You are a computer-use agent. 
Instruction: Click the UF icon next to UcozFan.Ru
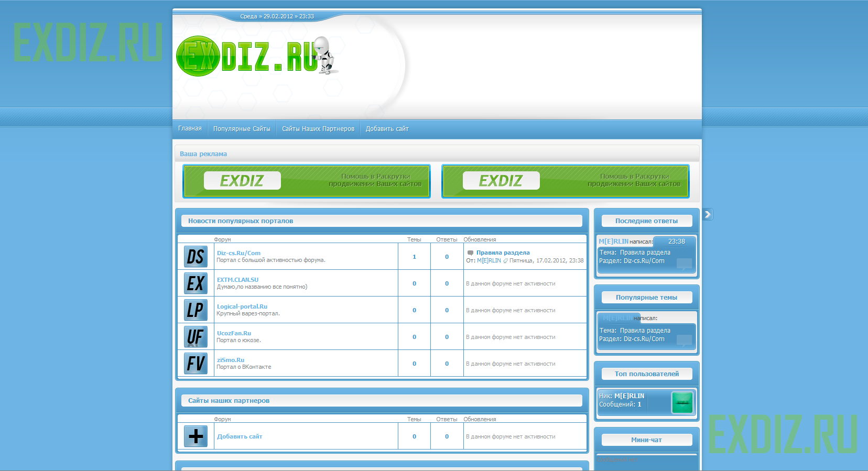click(196, 337)
